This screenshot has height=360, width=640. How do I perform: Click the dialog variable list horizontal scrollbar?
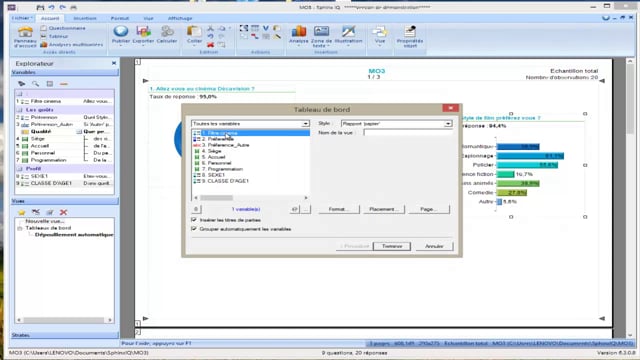(250, 198)
